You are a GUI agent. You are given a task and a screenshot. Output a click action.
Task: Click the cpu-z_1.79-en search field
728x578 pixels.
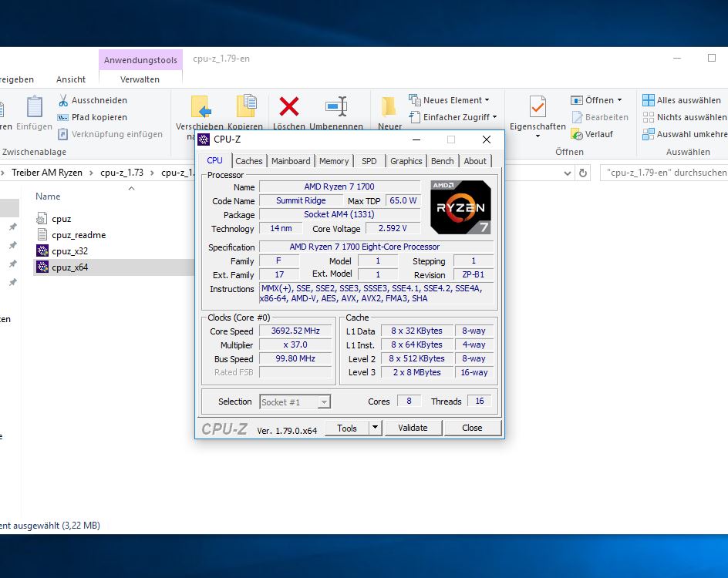click(x=664, y=173)
